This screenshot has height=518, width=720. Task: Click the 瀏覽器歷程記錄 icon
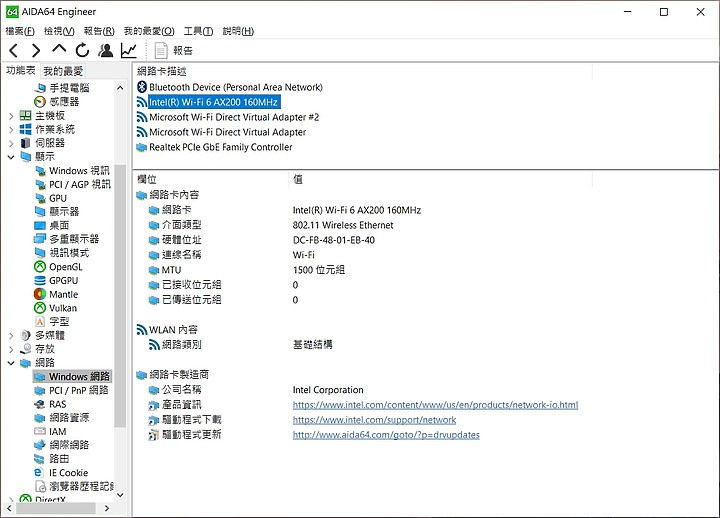point(40,486)
